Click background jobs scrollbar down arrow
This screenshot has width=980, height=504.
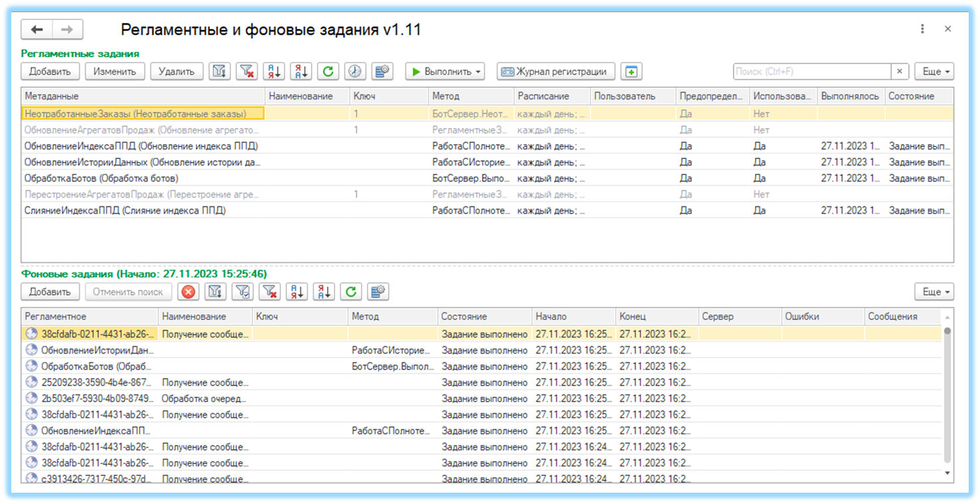[947, 473]
